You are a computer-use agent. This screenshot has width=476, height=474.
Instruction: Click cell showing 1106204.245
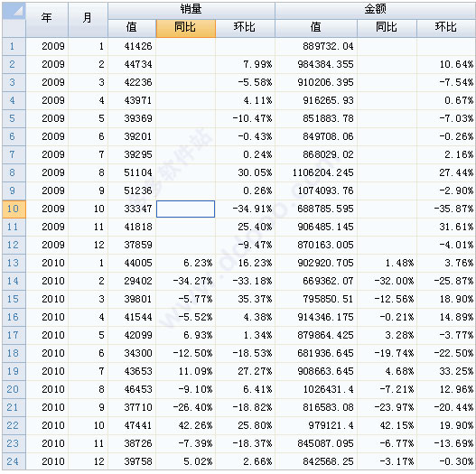(316, 173)
